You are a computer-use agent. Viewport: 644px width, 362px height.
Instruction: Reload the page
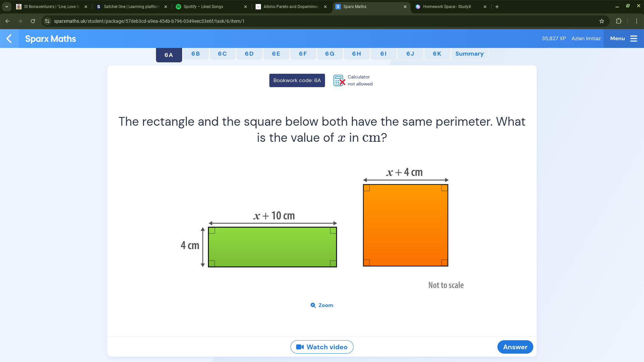click(x=33, y=21)
